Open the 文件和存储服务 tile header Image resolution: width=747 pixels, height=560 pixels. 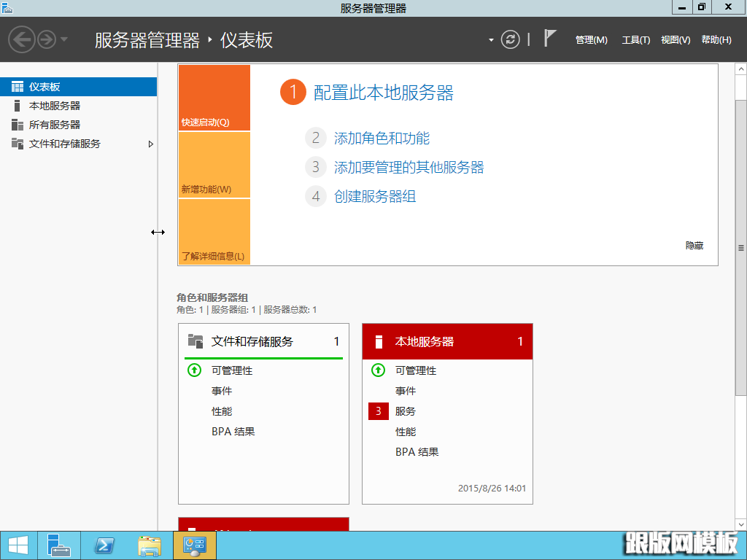coord(263,341)
